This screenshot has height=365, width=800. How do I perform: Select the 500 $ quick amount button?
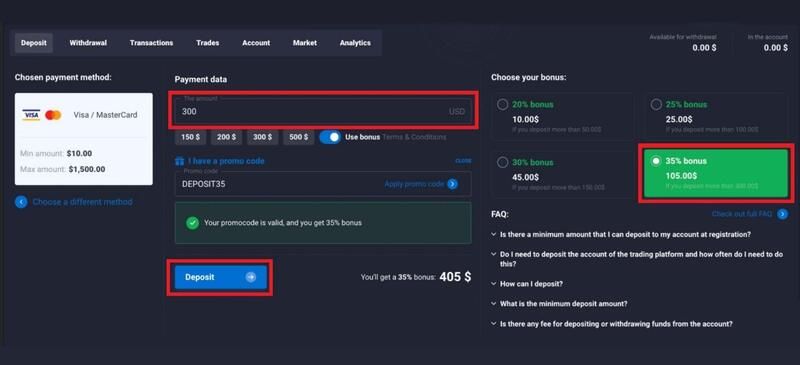299,137
